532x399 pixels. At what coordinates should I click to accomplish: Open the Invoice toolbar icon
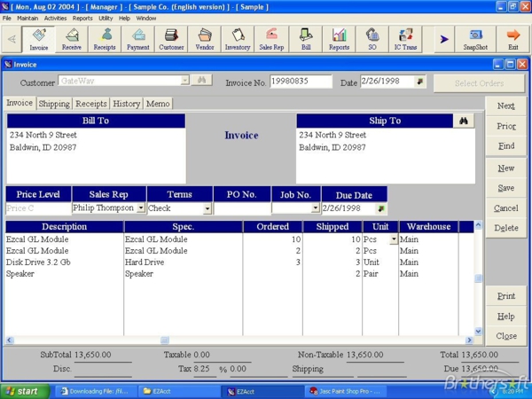click(x=38, y=39)
